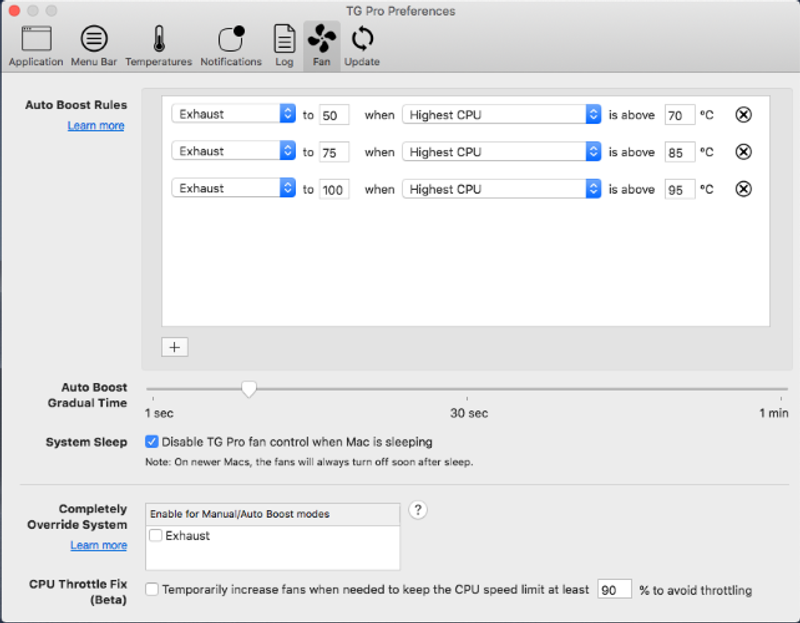Screen dimensions: 800x623
Task: Uncheck Disable TG Pro fan control when sleeping
Action: 152,441
